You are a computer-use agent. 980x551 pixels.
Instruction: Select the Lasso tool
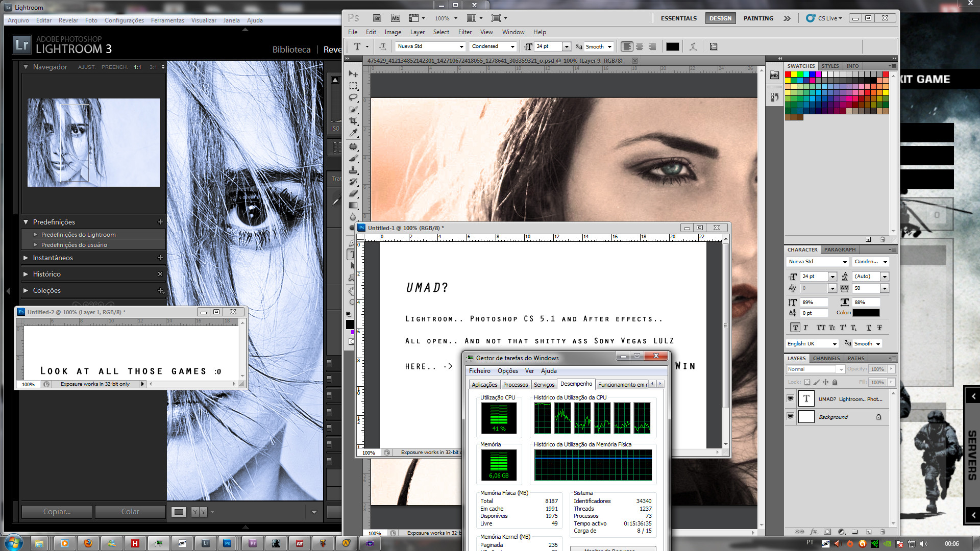353,97
